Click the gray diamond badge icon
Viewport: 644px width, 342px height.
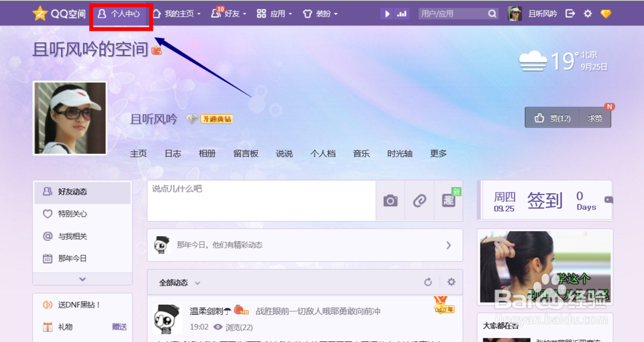coord(192,119)
